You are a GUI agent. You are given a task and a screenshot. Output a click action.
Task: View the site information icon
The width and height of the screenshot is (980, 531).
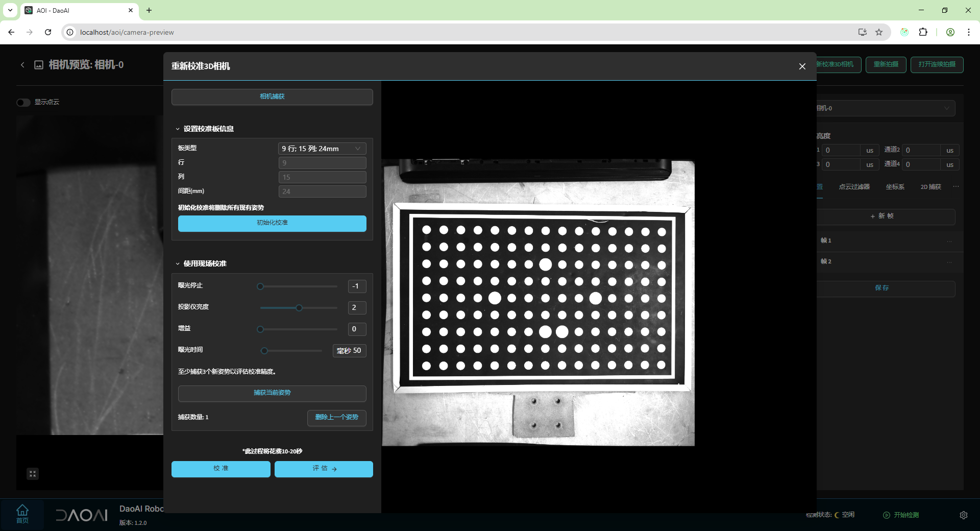tap(70, 32)
